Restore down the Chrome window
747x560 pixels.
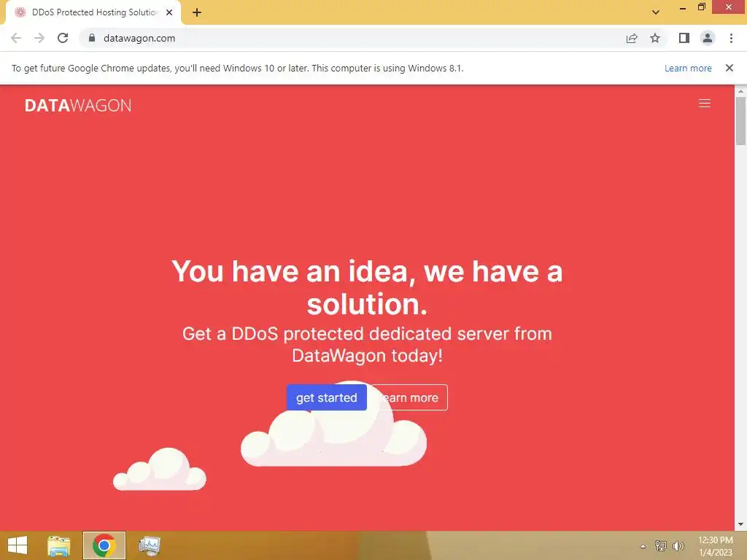(701, 7)
